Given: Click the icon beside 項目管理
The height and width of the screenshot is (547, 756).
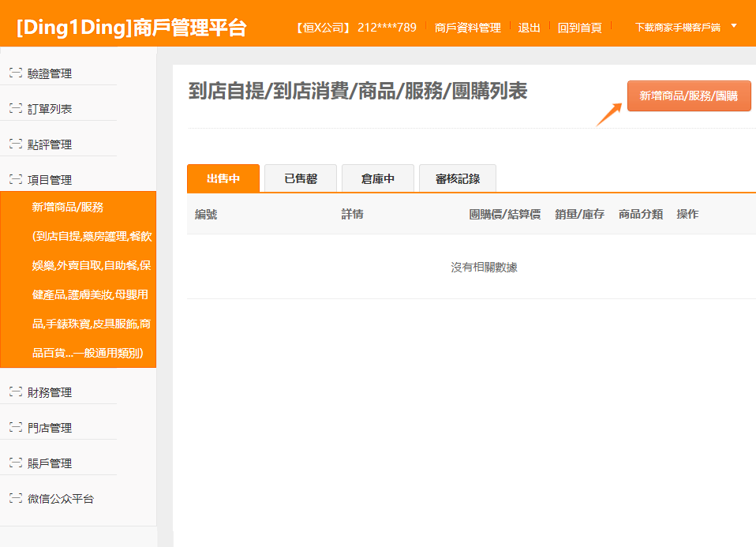Looking at the screenshot, I should coord(15,180).
